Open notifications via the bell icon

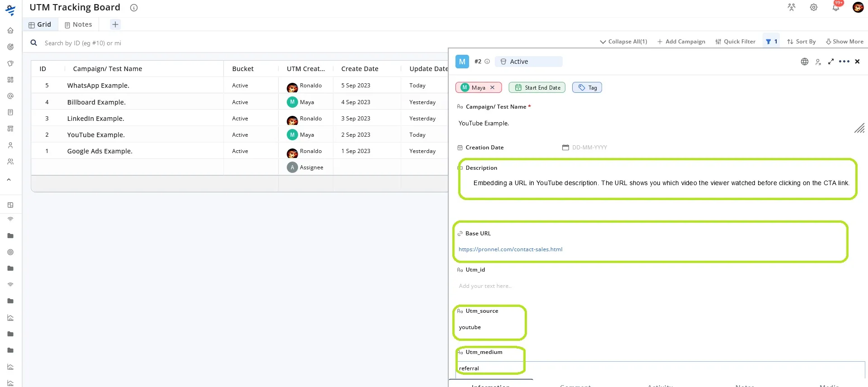pyautogui.click(x=836, y=8)
